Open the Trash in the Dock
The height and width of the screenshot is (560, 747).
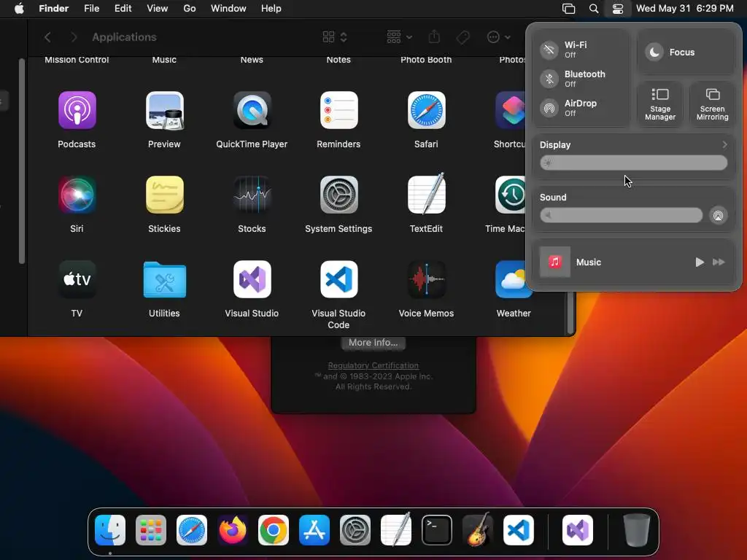pyautogui.click(x=636, y=530)
